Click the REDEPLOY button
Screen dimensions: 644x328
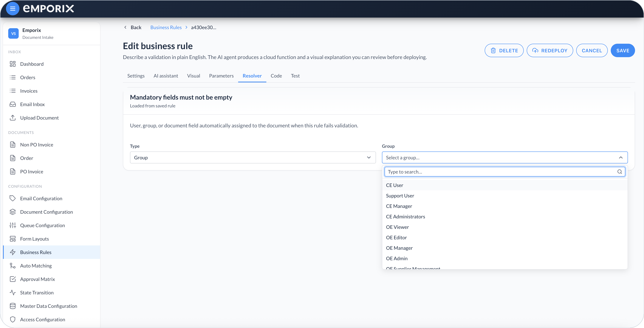click(550, 50)
